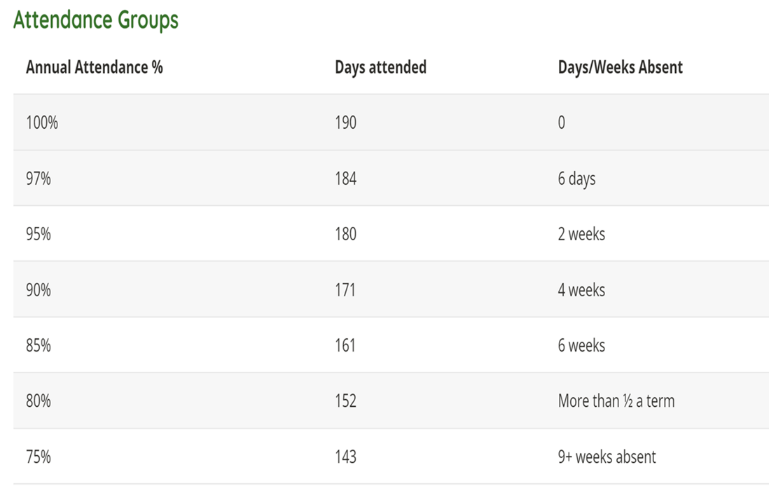Viewport: 769px width, 500px height.
Task: Select the 90% attendance cell
Action: (38, 290)
